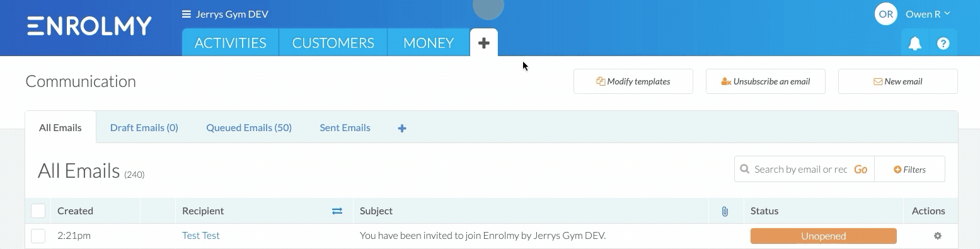Focus the search by email field
The width and height of the screenshot is (980, 249).
point(801,169)
